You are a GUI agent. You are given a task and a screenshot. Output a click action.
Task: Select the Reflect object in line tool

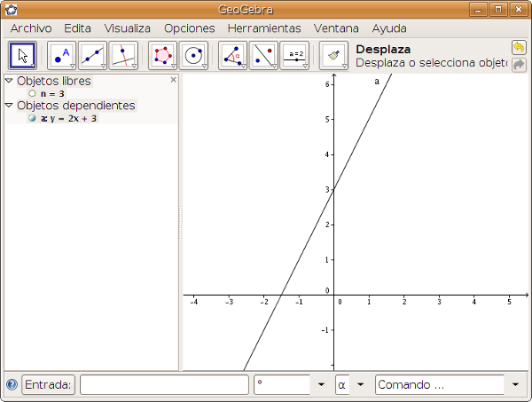coord(263,55)
